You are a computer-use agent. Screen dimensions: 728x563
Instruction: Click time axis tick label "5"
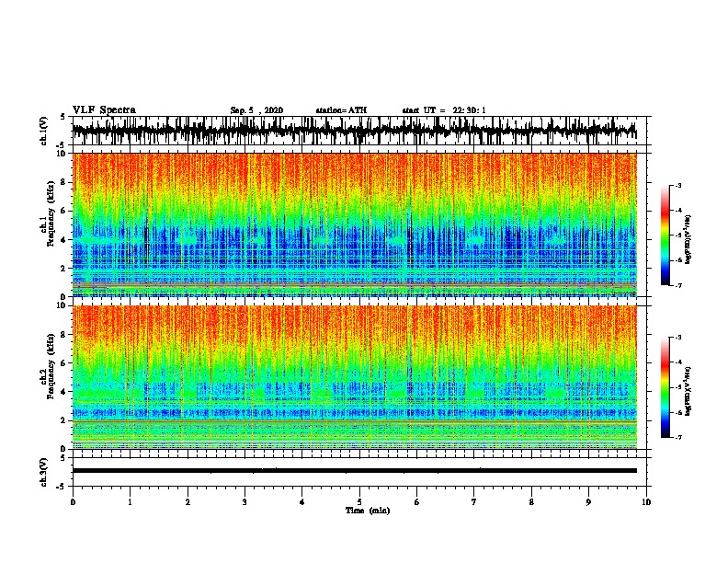point(359,502)
